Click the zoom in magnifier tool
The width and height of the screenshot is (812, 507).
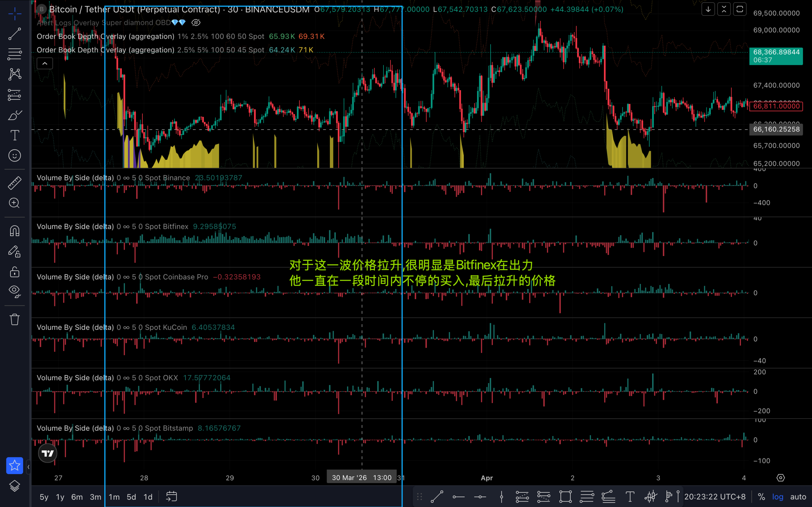click(x=14, y=203)
